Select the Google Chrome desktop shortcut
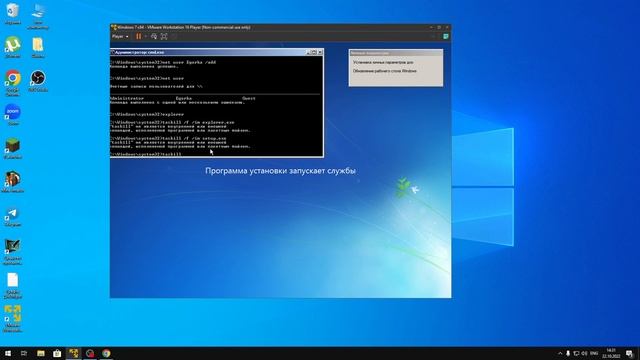Viewport: 640px width, 360px height. point(13,83)
